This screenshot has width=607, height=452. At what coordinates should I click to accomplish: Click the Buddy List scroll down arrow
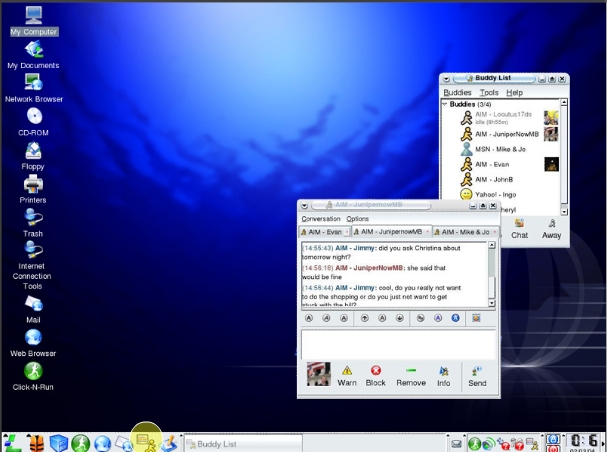(x=564, y=212)
